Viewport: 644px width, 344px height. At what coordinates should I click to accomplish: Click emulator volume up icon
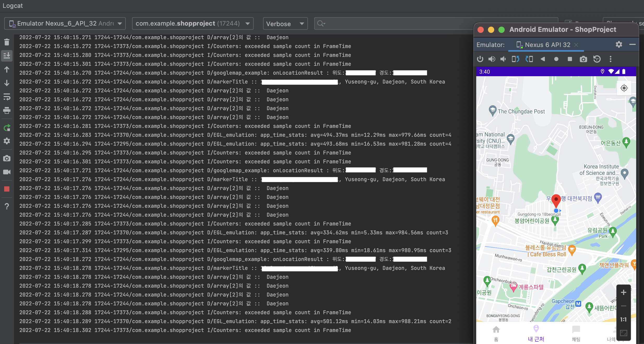492,59
